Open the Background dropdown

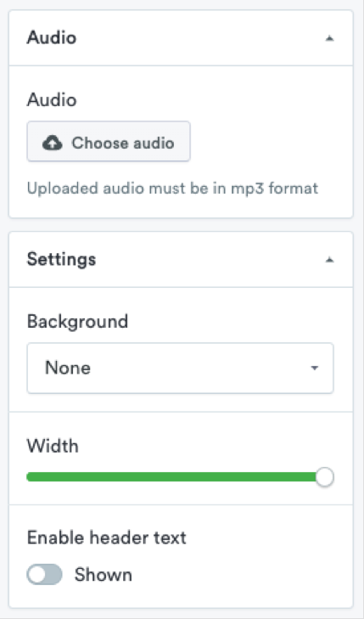pos(180,368)
